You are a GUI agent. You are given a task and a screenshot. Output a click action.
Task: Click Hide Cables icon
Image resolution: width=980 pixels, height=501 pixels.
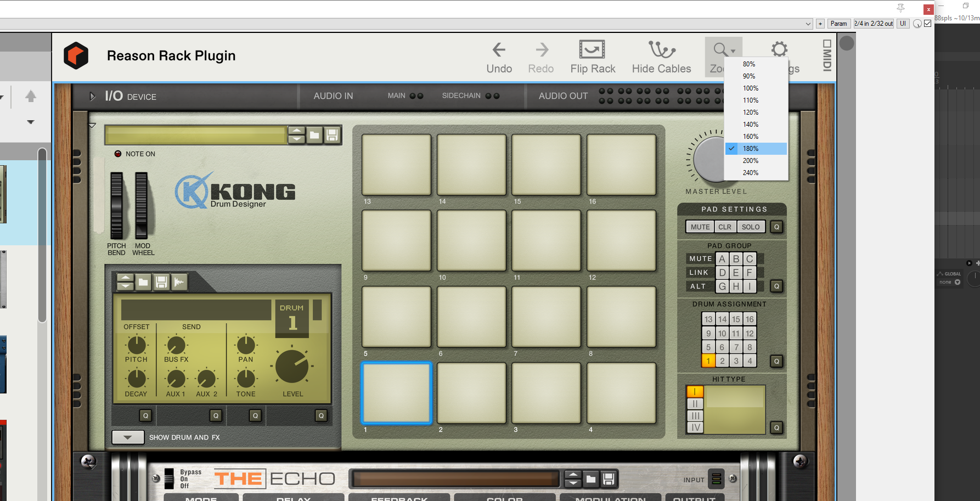(x=662, y=49)
